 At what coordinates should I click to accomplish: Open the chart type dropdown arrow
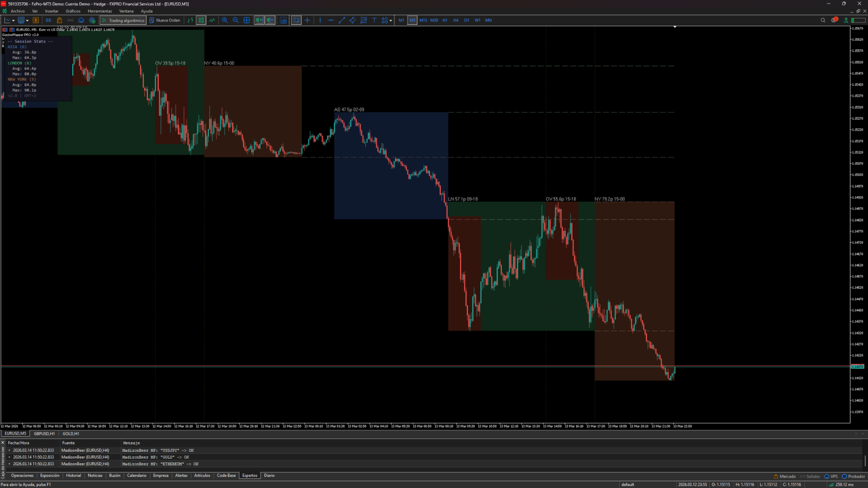click(x=14, y=20)
